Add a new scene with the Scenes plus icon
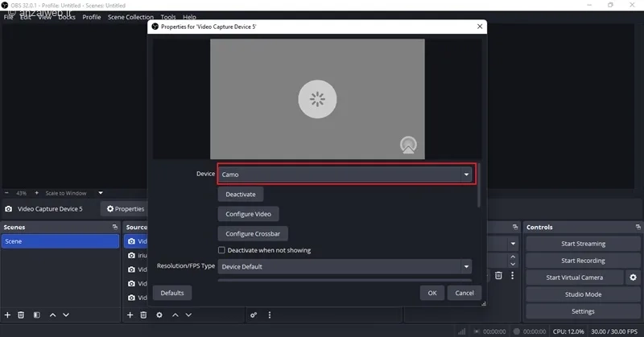This screenshot has height=337, width=644. pos(7,314)
